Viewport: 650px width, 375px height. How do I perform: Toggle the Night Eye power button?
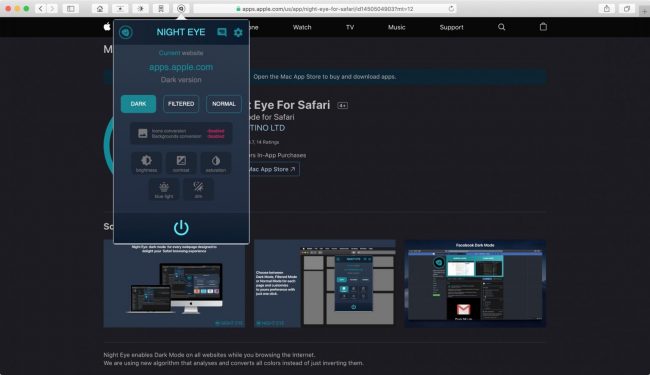(x=181, y=227)
